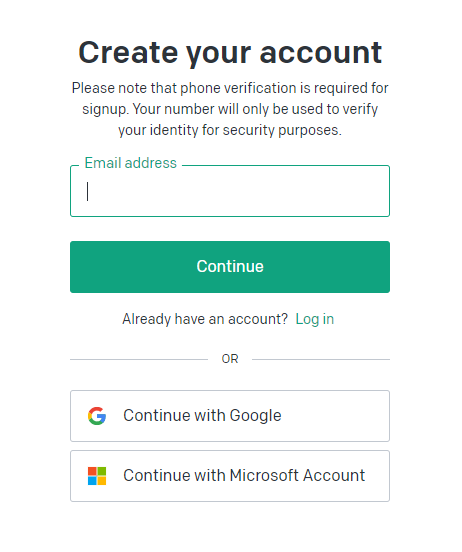The image size is (462, 552).
Task: Choose Continue with Microsoft Account
Action: tap(230, 476)
